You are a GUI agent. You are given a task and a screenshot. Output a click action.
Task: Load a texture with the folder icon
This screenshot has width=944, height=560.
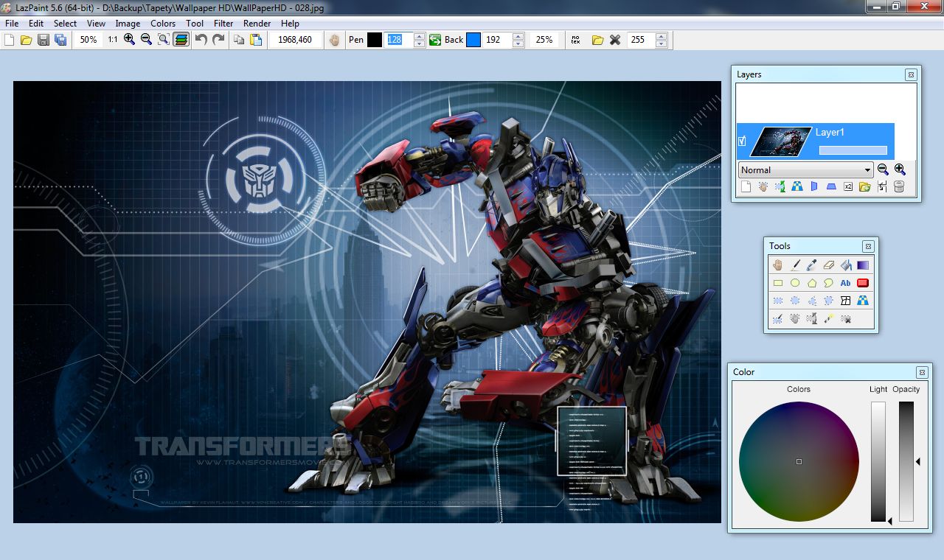(x=598, y=40)
